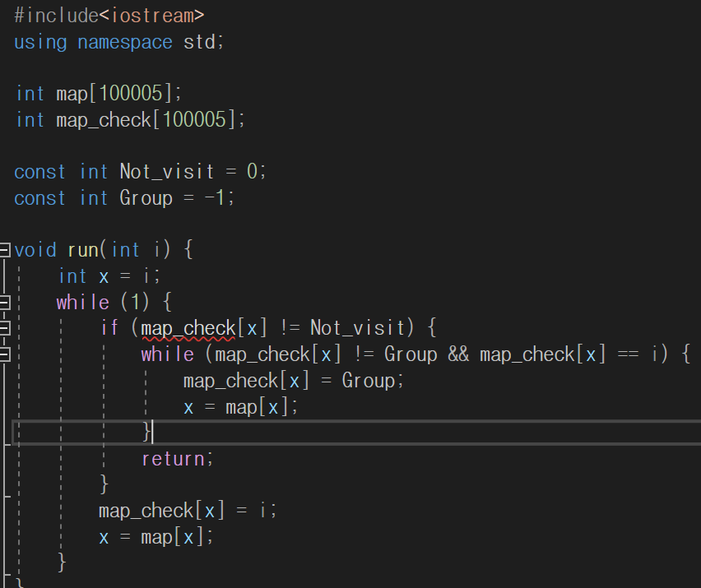Click 'iostream' in the #include line
This screenshot has width=701, height=588.
pos(151,16)
